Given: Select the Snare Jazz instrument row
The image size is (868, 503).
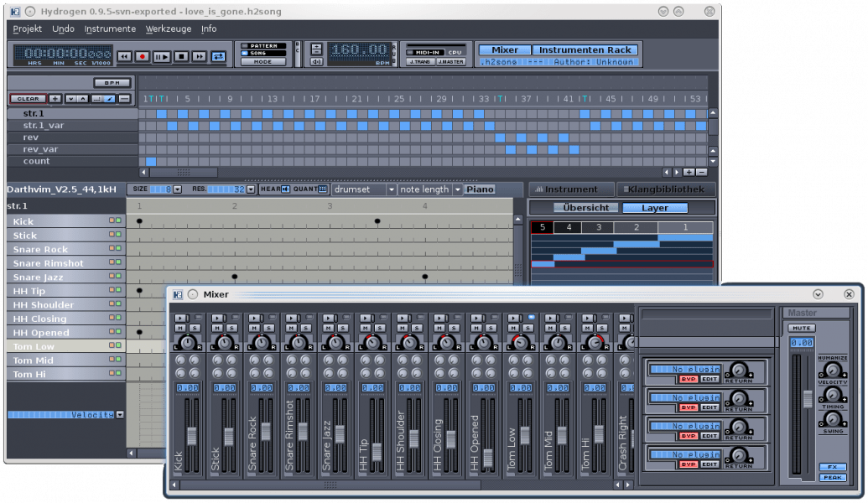Looking at the screenshot, I should coord(66,277).
